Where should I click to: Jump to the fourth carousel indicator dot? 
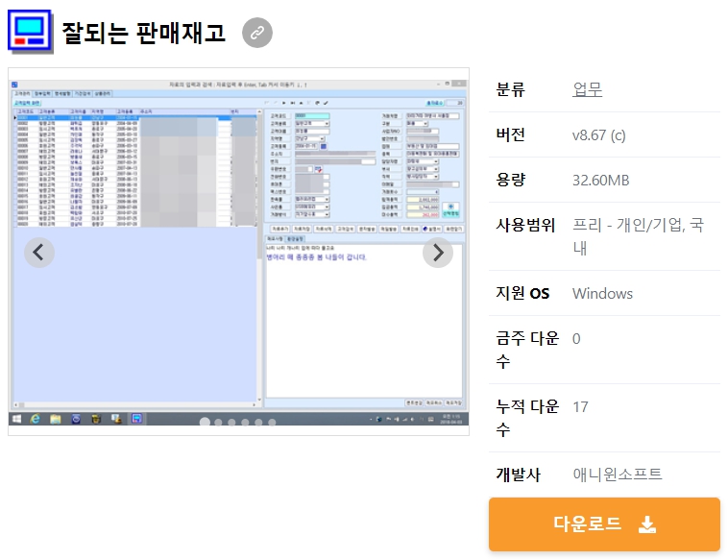coord(245,422)
